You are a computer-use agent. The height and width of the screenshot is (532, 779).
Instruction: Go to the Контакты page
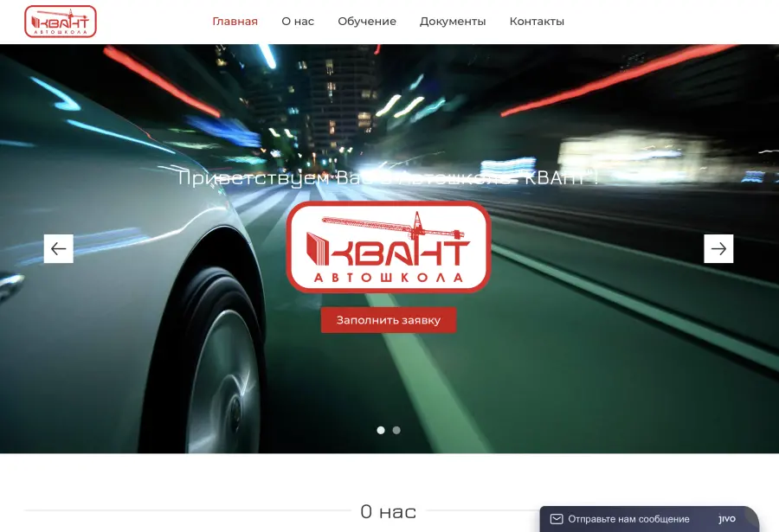(537, 22)
